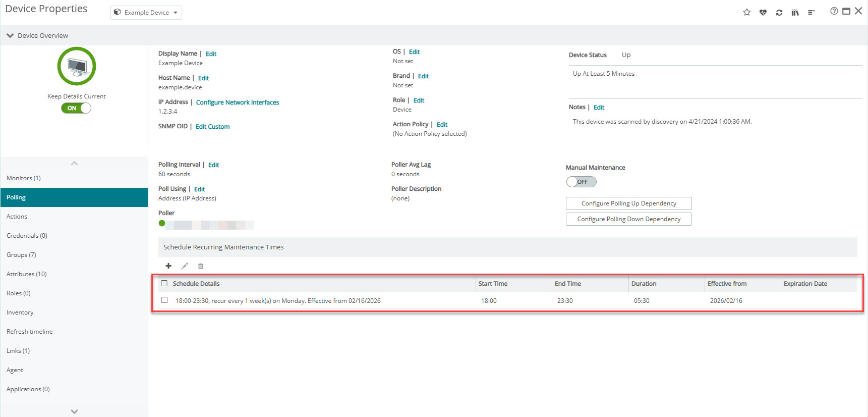Viewport: 868px width, 417px height.
Task: Click the plus icon to add schedule
Action: tap(168, 266)
